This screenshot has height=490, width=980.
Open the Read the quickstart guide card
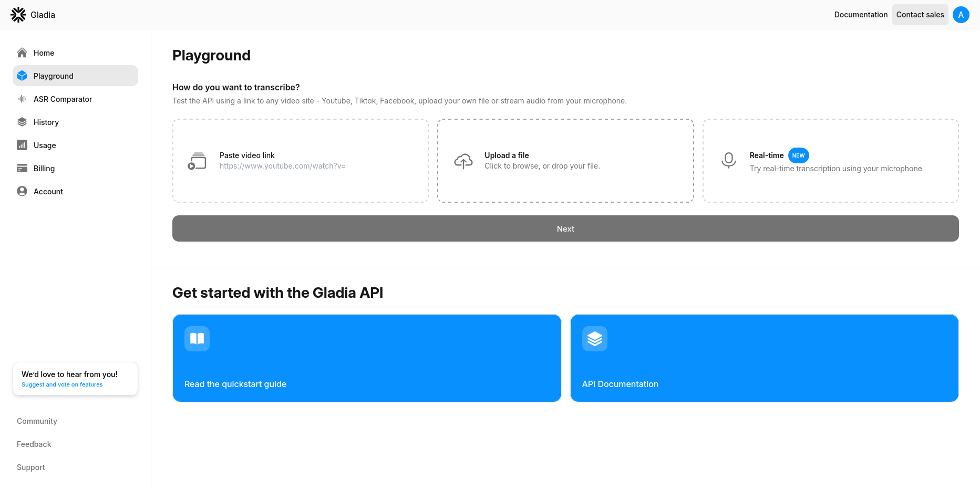coord(367,358)
